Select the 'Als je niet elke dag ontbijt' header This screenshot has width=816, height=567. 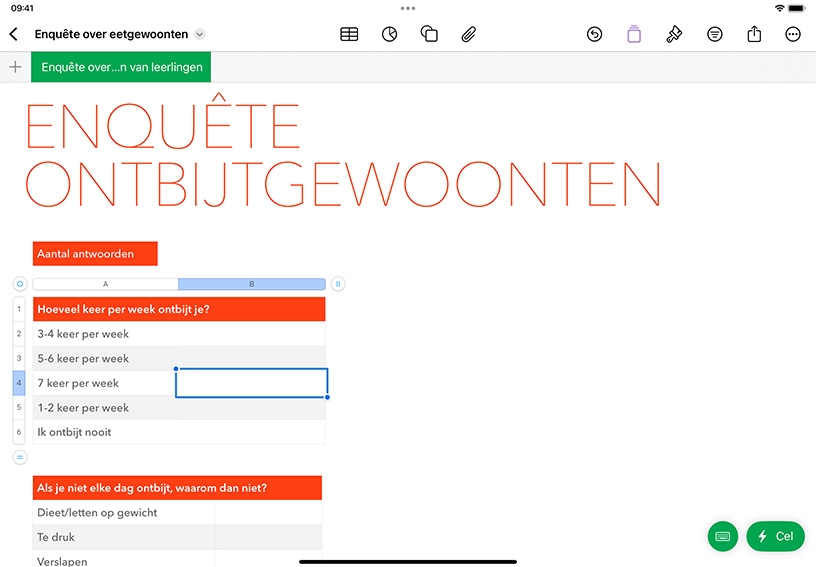click(177, 488)
